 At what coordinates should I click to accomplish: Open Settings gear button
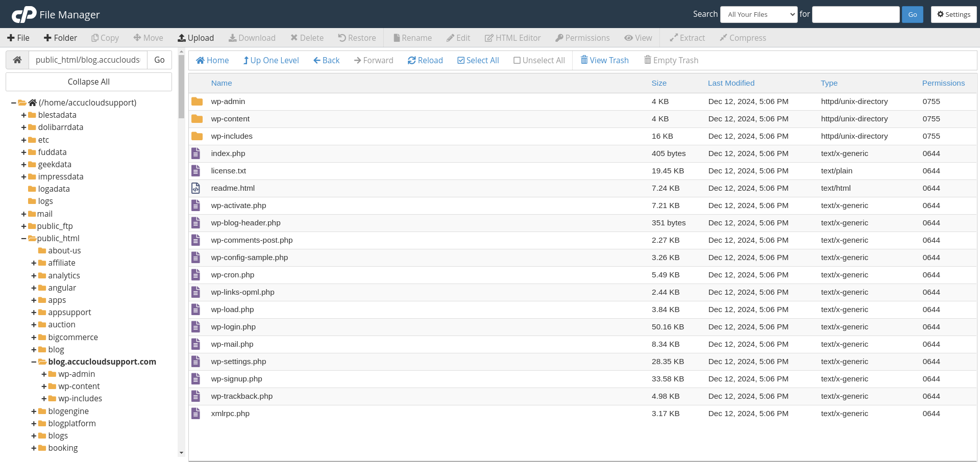click(953, 14)
